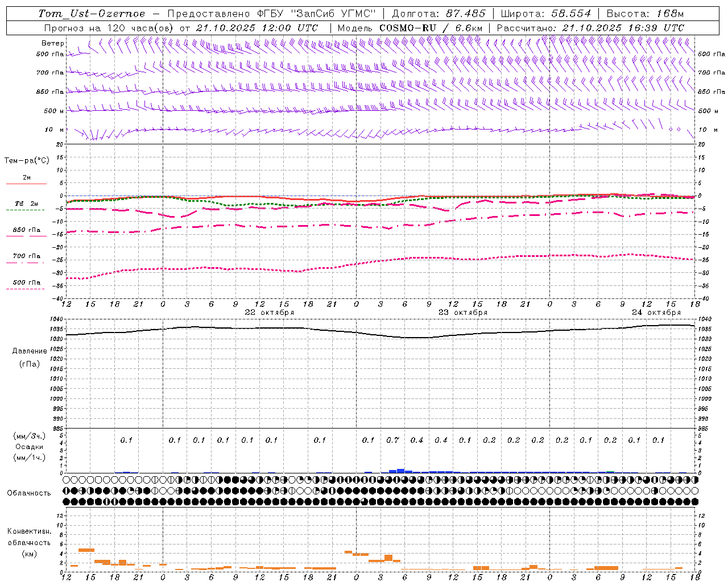Viewport: 728px width, 582px height.
Task: Click the Рассчитано: 21.10.2025 16:39 UTC timestamp
Action: coord(590,28)
